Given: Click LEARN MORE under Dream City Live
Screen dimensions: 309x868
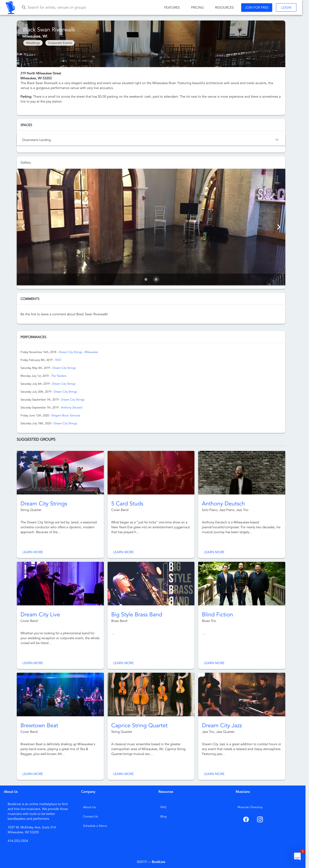Looking at the screenshot, I should [33, 663].
